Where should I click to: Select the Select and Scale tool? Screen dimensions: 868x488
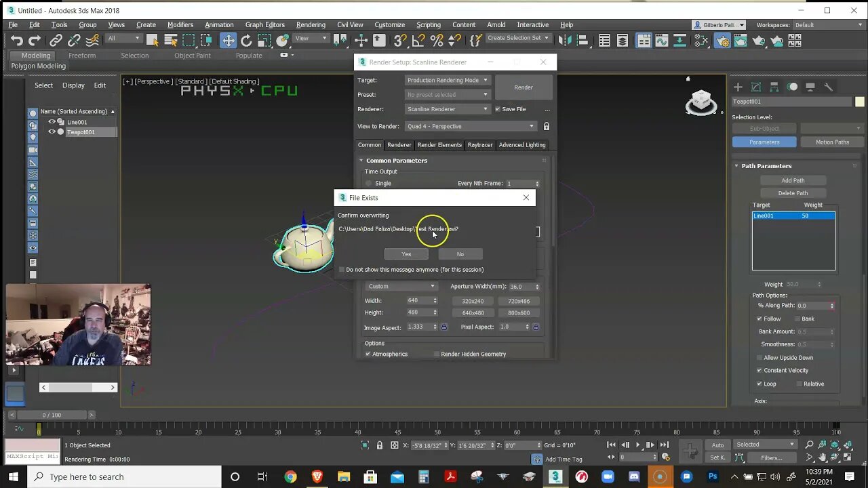(x=264, y=41)
